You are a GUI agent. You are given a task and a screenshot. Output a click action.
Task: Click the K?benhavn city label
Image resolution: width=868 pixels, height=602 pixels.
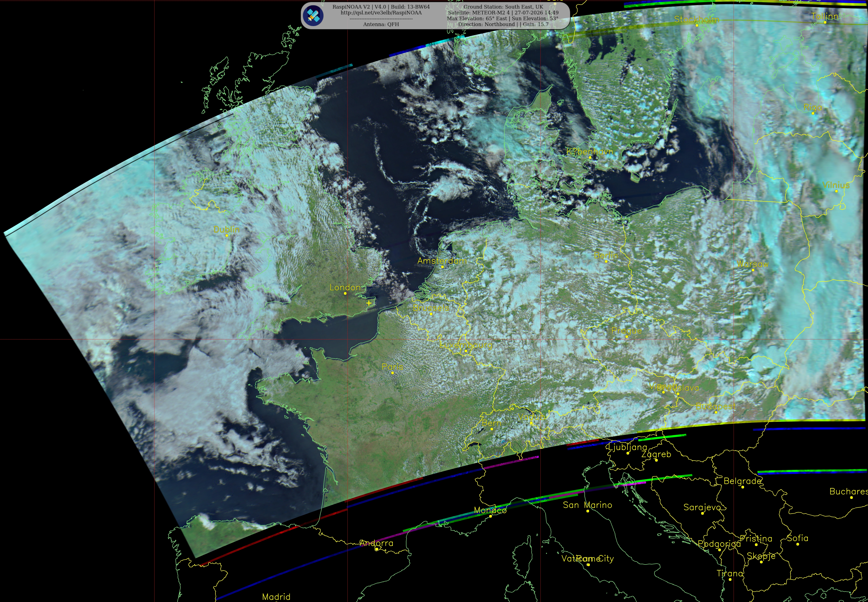coord(590,152)
